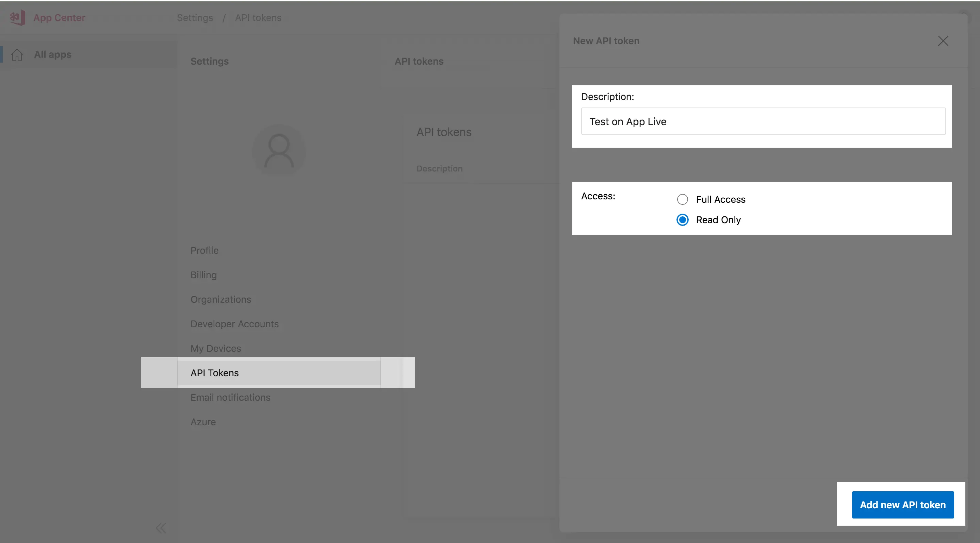Open the Profile settings section
The image size is (980, 543).
(204, 251)
